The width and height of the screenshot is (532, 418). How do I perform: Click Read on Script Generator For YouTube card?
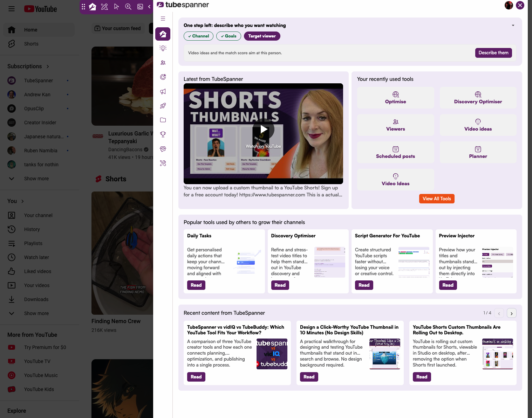point(364,285)
